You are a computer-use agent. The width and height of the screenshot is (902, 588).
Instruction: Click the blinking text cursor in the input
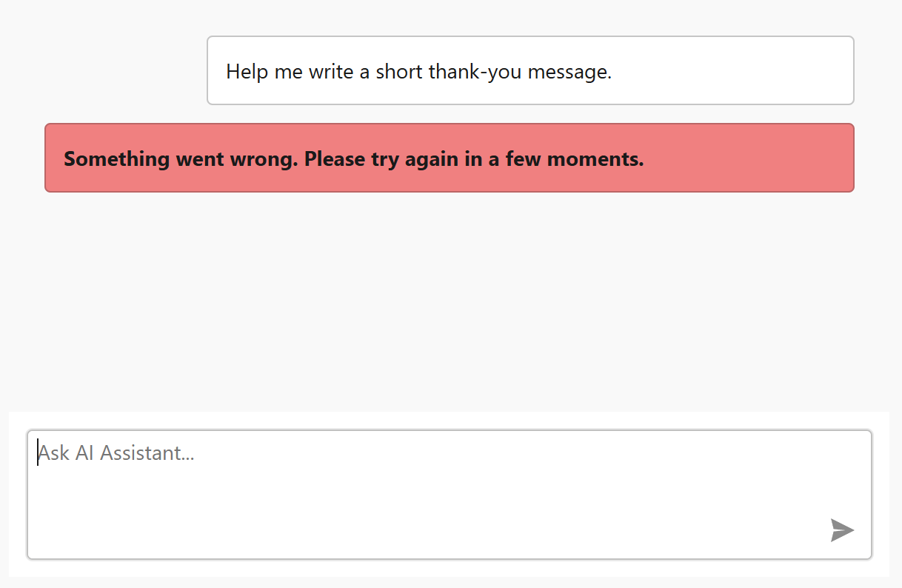click(x=38, y=452)
